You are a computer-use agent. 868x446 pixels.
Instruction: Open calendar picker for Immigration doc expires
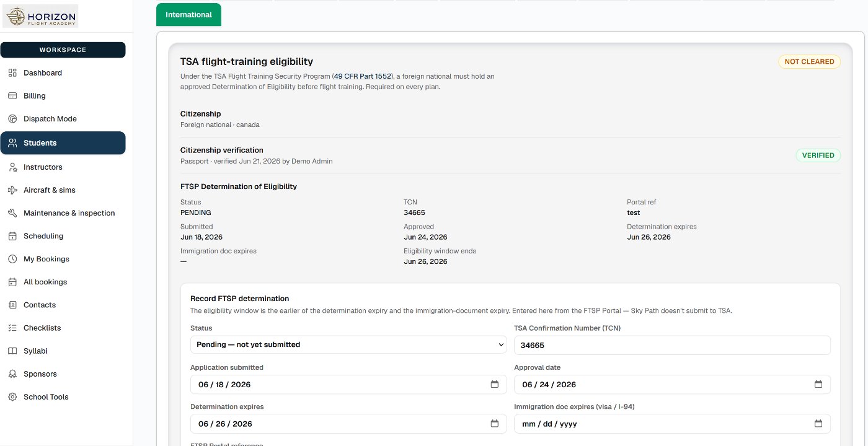(x=818, y=424)
